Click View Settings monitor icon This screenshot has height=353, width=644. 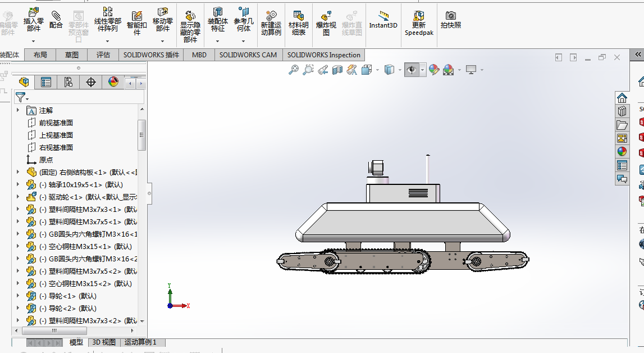pyautogui.click(x=471, y=70)
